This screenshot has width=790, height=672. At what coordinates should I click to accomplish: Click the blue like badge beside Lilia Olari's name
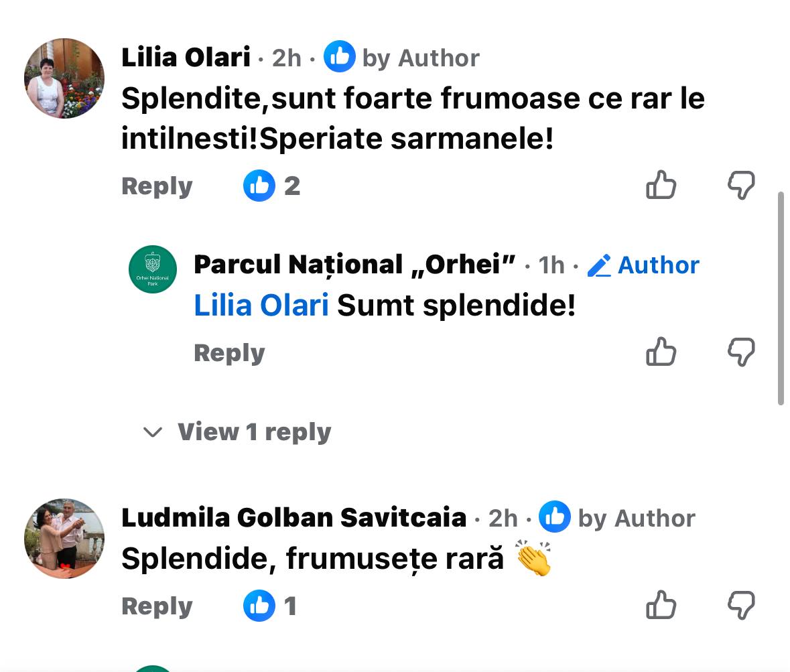(339, 57)
